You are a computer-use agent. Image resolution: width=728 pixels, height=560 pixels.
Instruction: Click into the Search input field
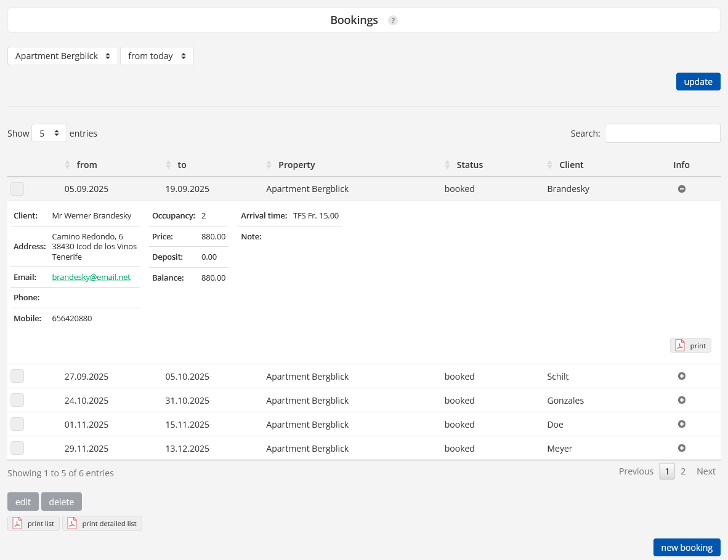point(662,133)
